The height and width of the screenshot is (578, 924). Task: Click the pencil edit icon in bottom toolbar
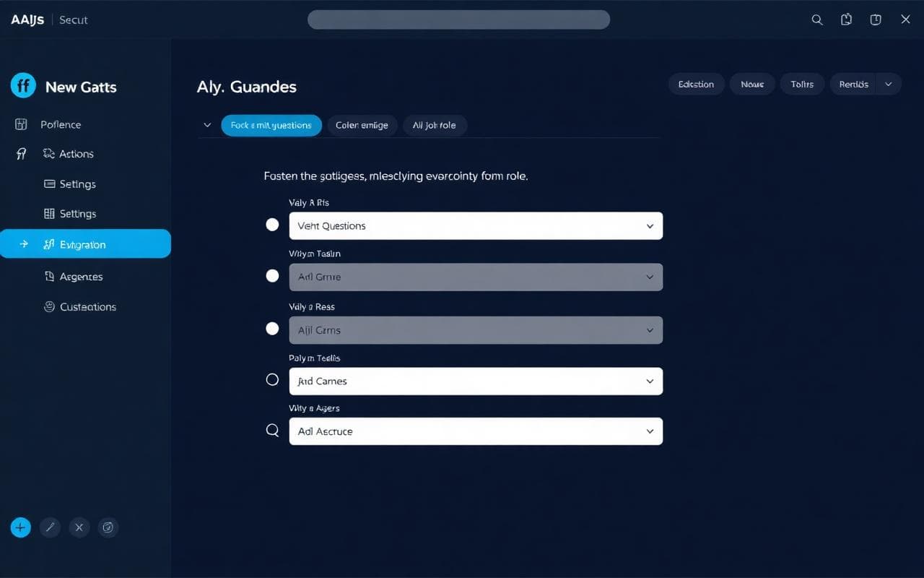50,527
